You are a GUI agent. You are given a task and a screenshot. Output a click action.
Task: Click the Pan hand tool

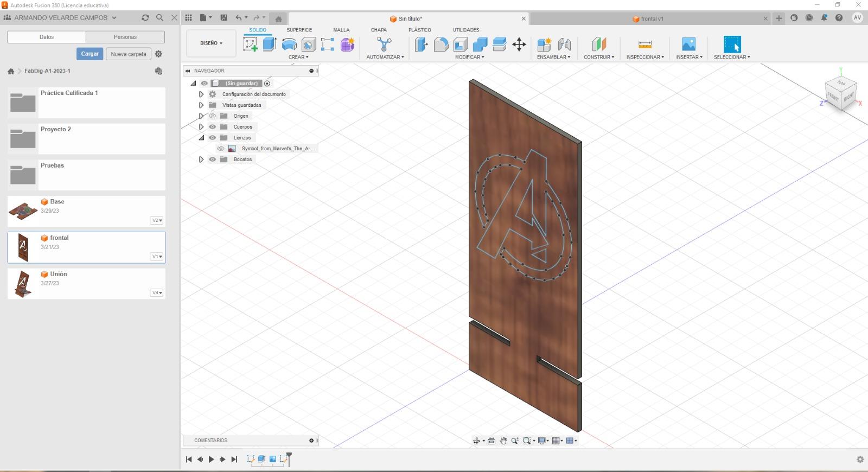(503, 441)
